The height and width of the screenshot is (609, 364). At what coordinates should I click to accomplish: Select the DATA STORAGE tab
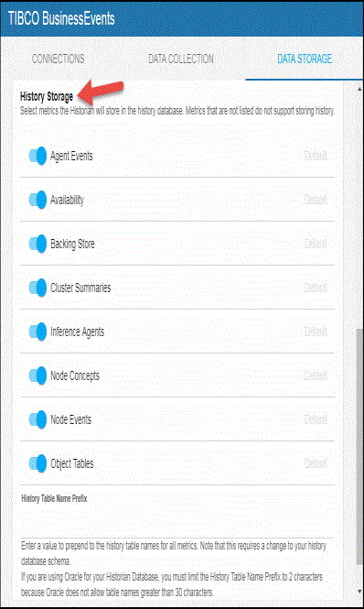[x=305, y=59]
